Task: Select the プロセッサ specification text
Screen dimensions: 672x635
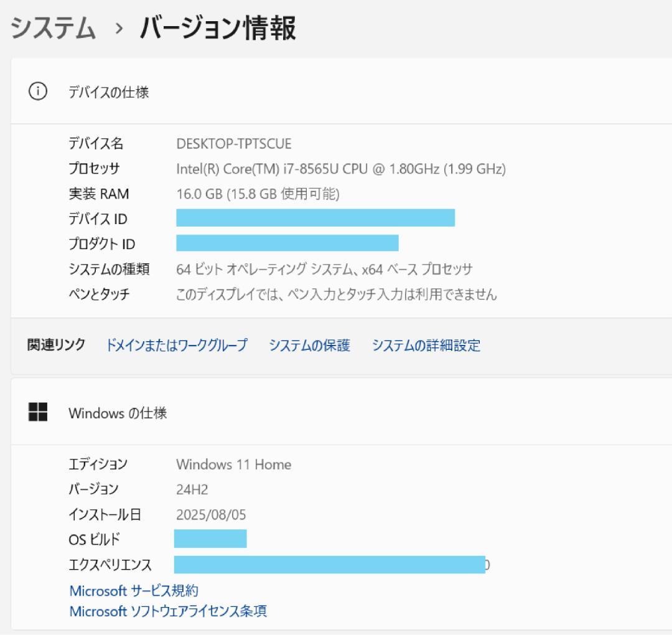Action: (x=341, y=169)
